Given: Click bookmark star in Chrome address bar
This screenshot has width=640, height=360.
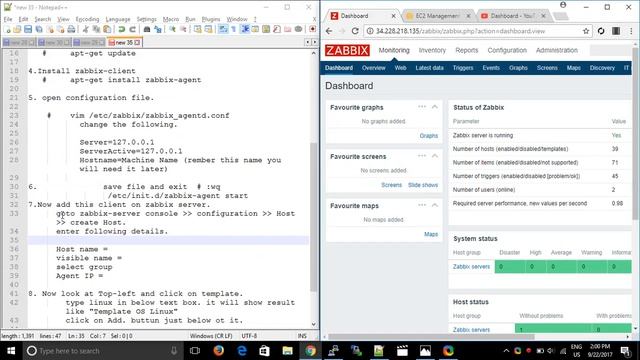Looking at the screenshot, I should (586, 31).
